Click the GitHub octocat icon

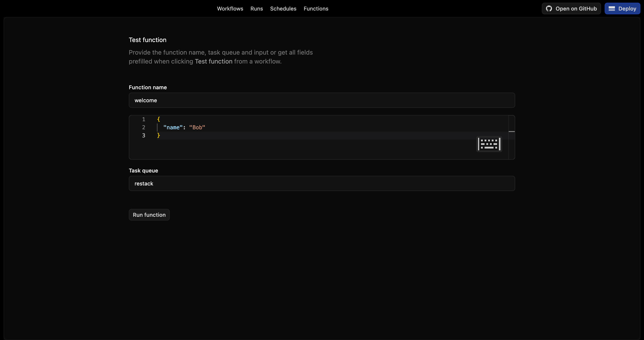tap(549, 8)
